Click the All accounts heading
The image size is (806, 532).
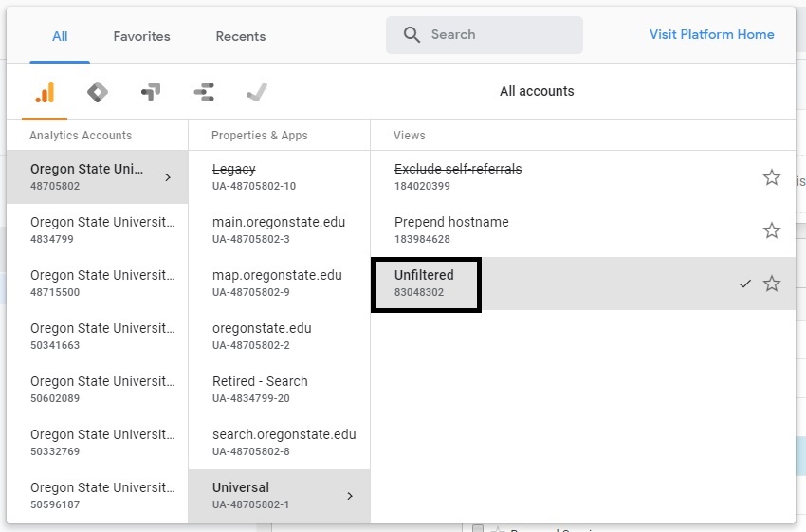click(x=537, y=91)
